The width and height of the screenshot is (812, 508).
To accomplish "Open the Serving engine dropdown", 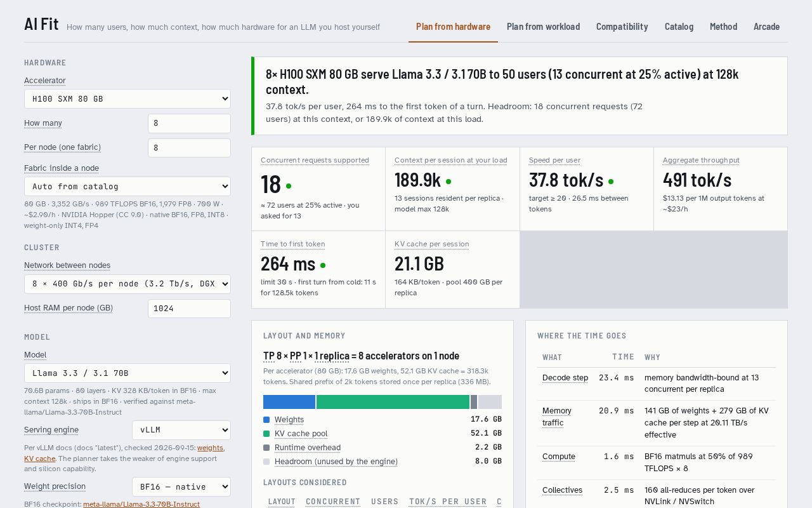I will 181,430.
